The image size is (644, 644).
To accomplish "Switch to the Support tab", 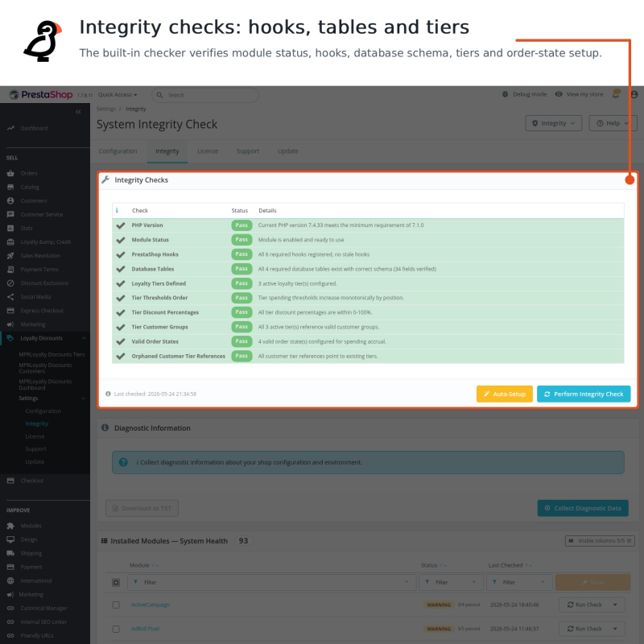I will 248,151.
